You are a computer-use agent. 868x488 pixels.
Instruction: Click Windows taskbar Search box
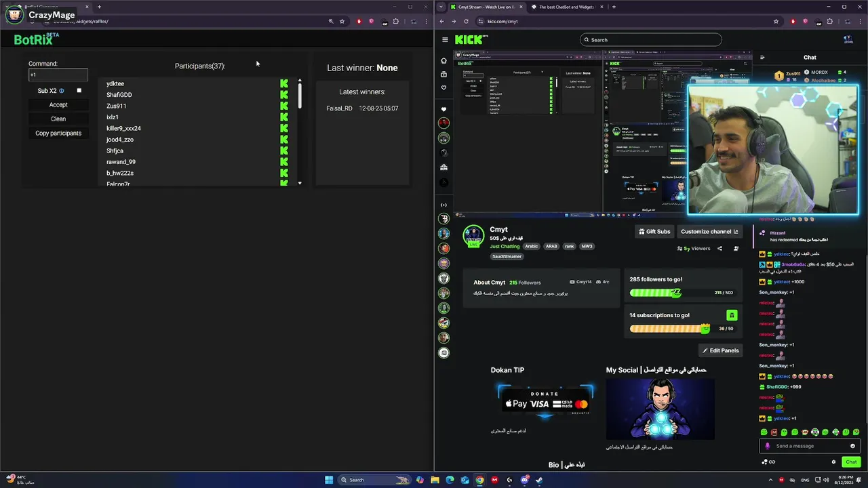coord(376,480)
